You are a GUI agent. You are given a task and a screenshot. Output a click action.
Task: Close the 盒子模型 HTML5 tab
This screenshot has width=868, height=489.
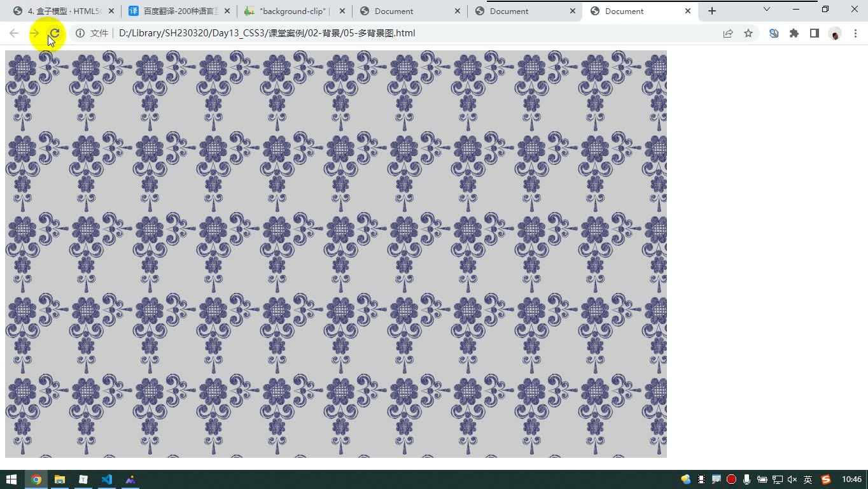click(112, 11)
